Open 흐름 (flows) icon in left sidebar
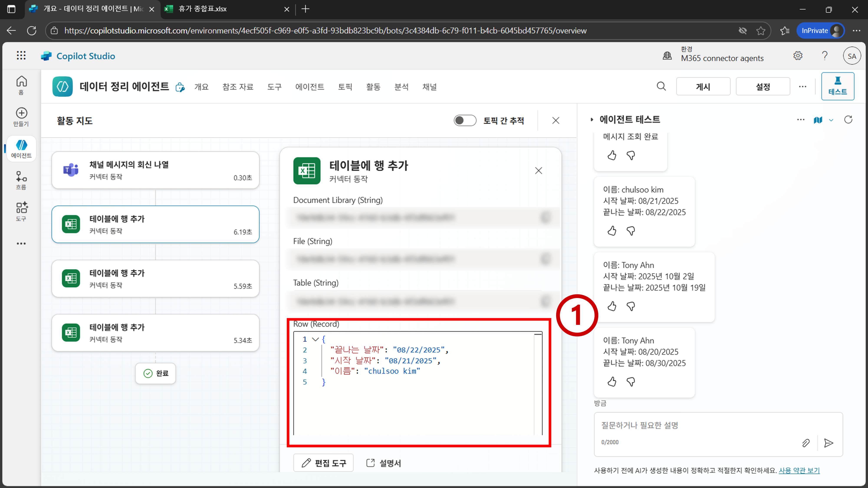 (21, 177)
